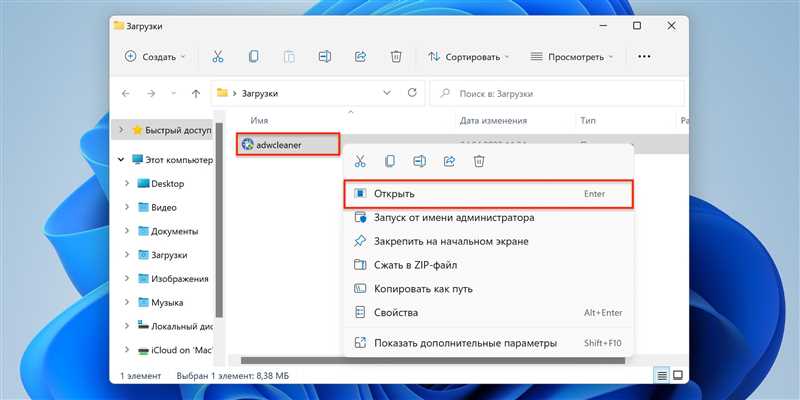Open the Просмотреть view dropdown
The width and height of the screenshot is (800, 400).
571,57
